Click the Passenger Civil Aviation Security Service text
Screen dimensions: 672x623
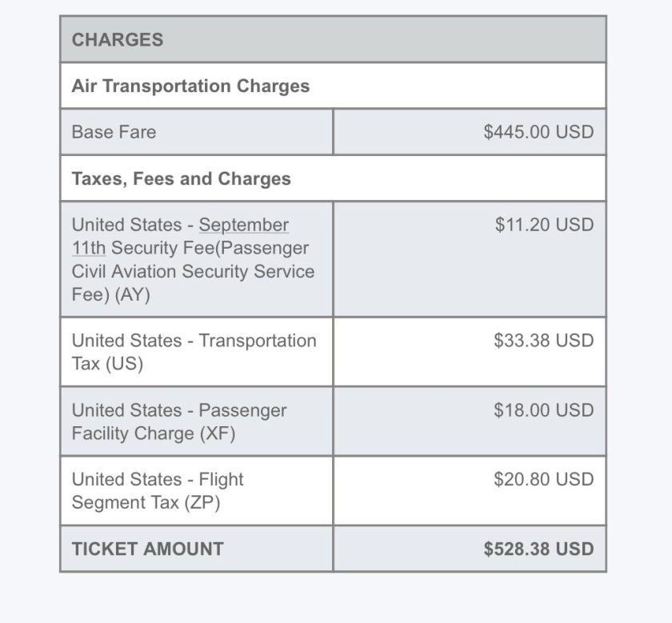click(x=193, y=271)
